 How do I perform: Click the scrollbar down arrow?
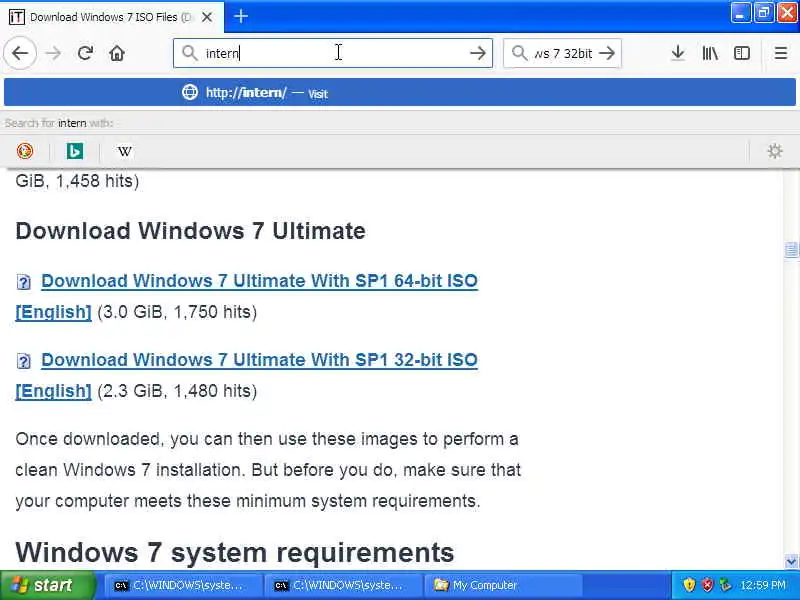(791, 561)
